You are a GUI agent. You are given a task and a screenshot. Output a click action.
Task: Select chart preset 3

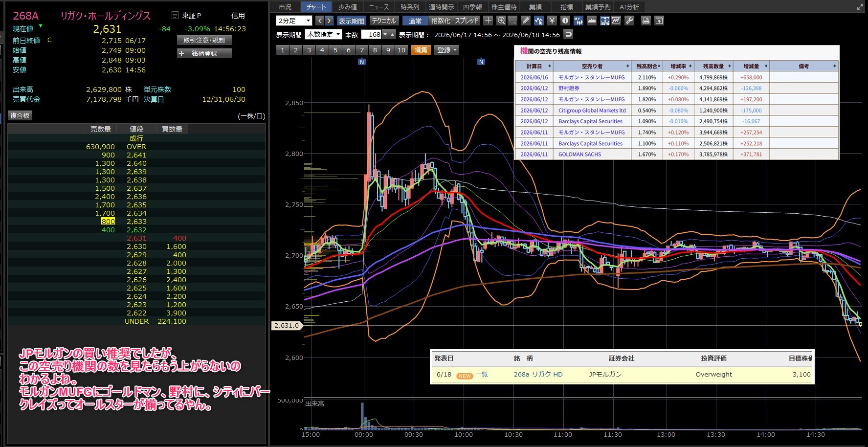pyautogui.click(x=309, y=50)
